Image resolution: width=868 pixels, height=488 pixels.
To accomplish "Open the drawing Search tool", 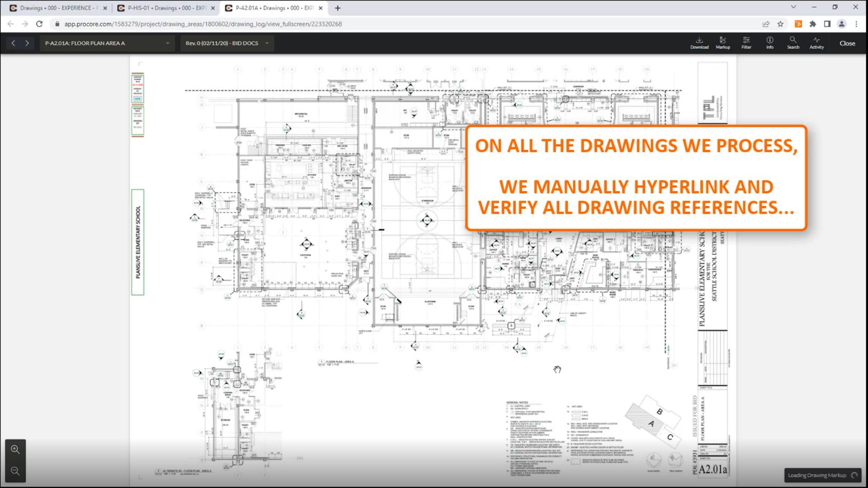I will tap(793, 42).
